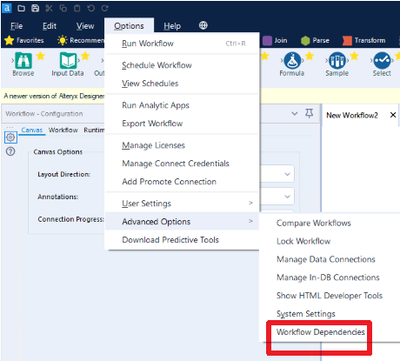Switch to the Canvas configuration tab
The height and width of the screenshot is (361, 400).
coord(32,130)
